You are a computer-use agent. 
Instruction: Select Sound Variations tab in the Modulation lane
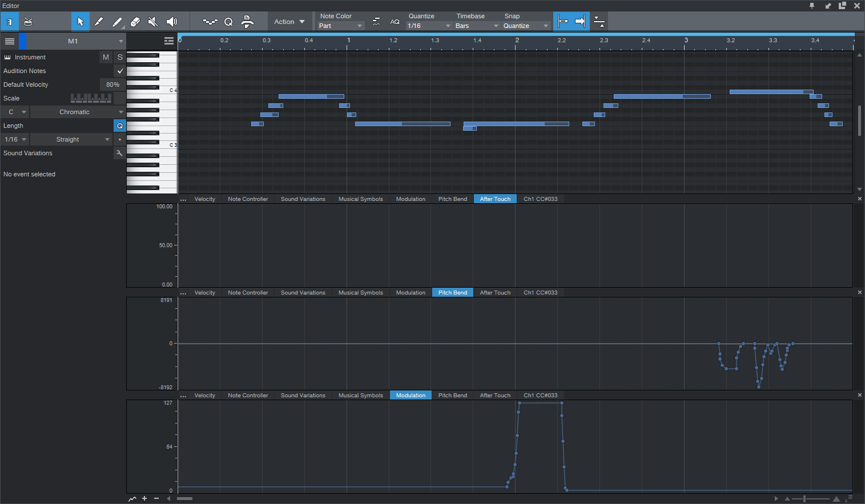coord(303,396)
